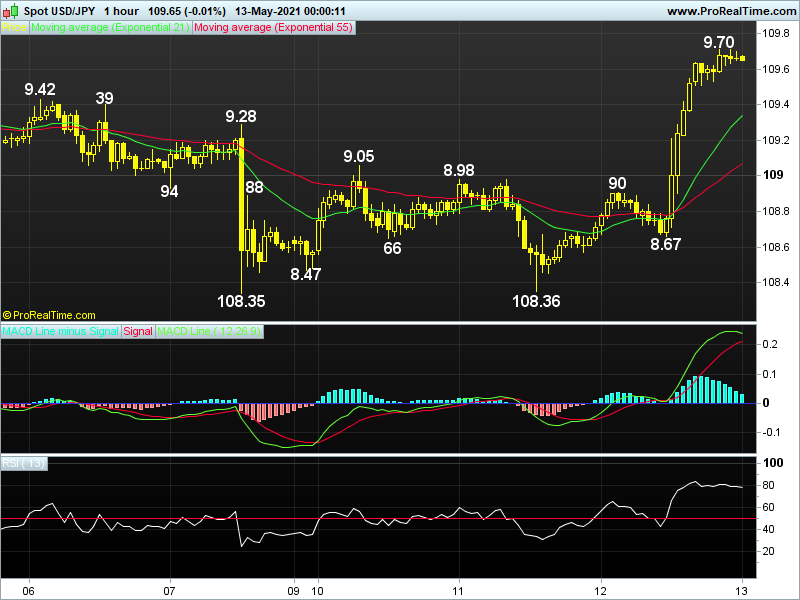Click the 07 date label on time axis
The width and height of the screenshot is (800, 600).
[169, 591]
